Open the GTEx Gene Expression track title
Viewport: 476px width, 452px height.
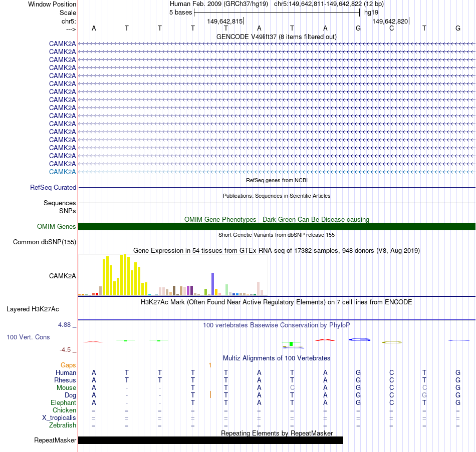[277, 251]
